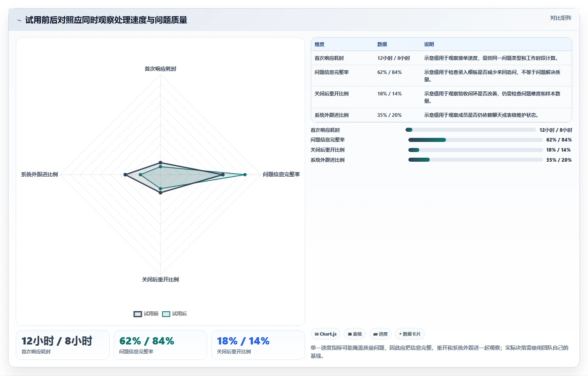Viewport: 588px width, 376px height.
Task: Click the 数据卡片 tag chip
Action: point(410,334)
